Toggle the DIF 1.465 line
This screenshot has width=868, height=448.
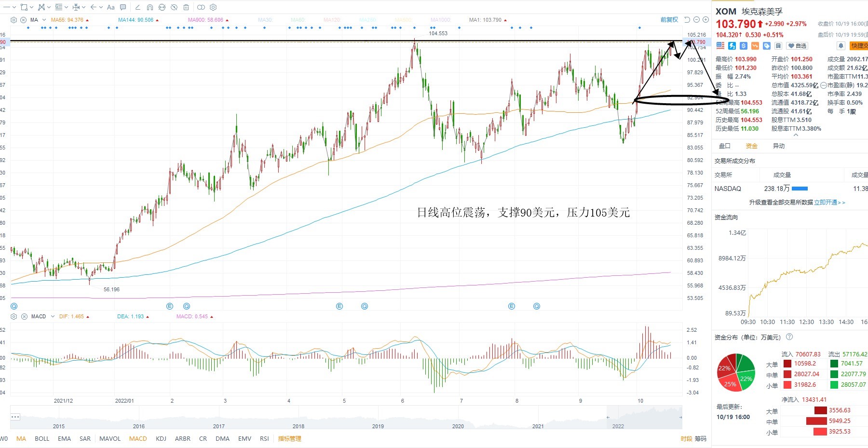(72, 316)
